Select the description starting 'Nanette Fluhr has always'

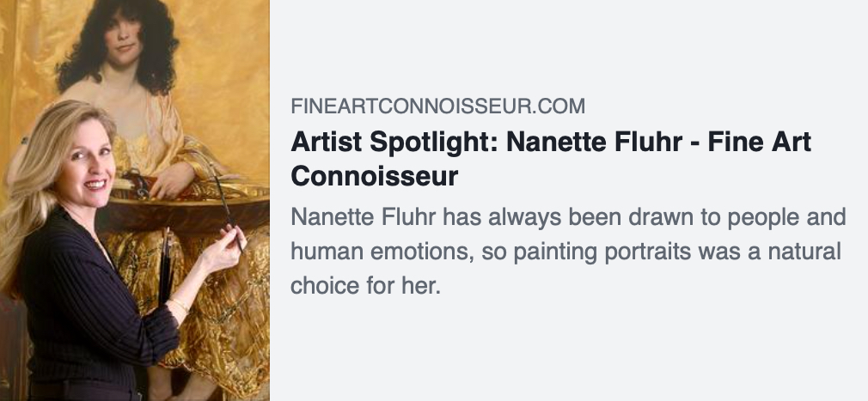[x=568, y=251]
